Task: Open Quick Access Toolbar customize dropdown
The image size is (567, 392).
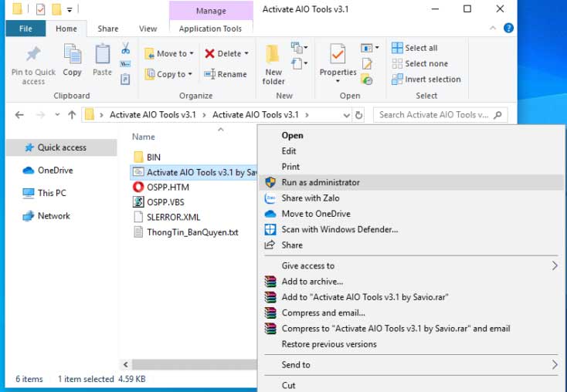Action: pos(70,10)
